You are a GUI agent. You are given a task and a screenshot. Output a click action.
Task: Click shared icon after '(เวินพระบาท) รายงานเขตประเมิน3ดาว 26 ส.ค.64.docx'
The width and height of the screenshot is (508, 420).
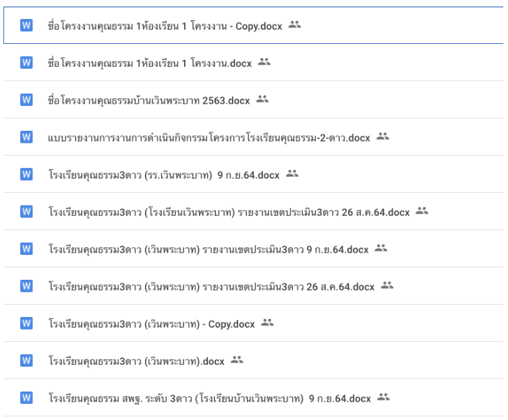coord(387,285)
